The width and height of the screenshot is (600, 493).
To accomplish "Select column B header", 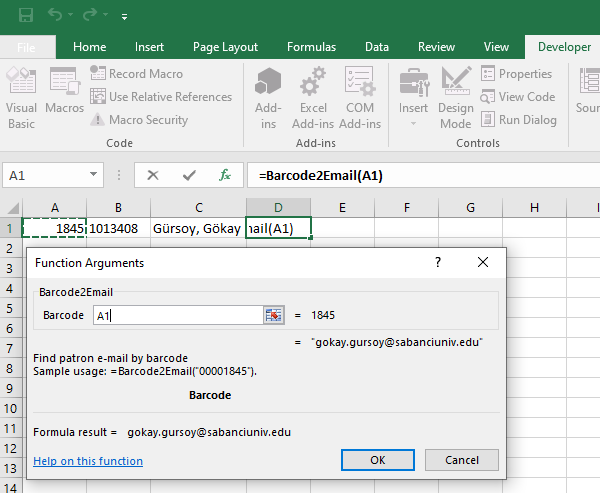I will click(x=119, y=207).
